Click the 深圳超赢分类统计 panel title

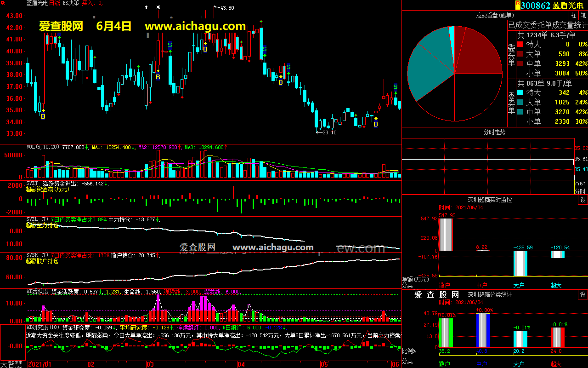[490, 295]
